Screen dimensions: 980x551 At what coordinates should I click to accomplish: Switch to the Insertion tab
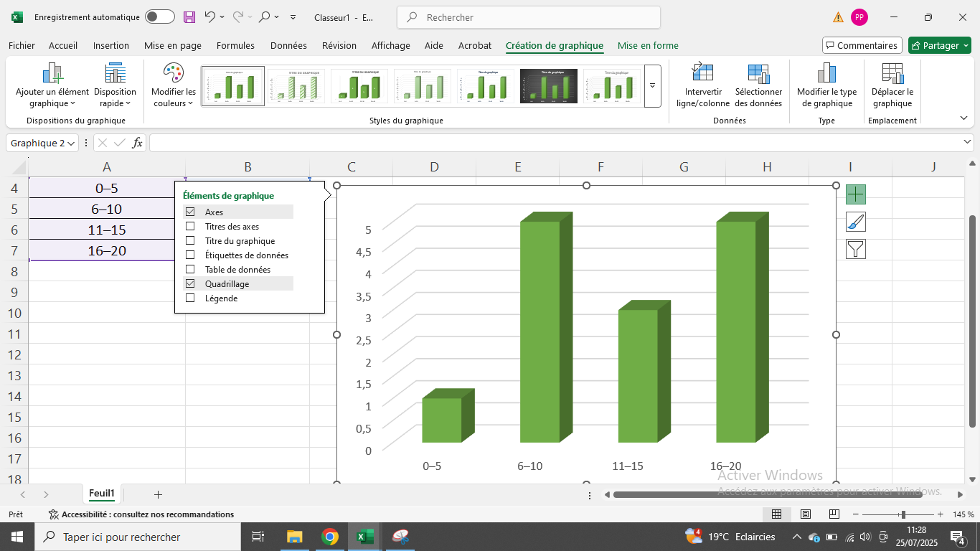pos(111,45)
